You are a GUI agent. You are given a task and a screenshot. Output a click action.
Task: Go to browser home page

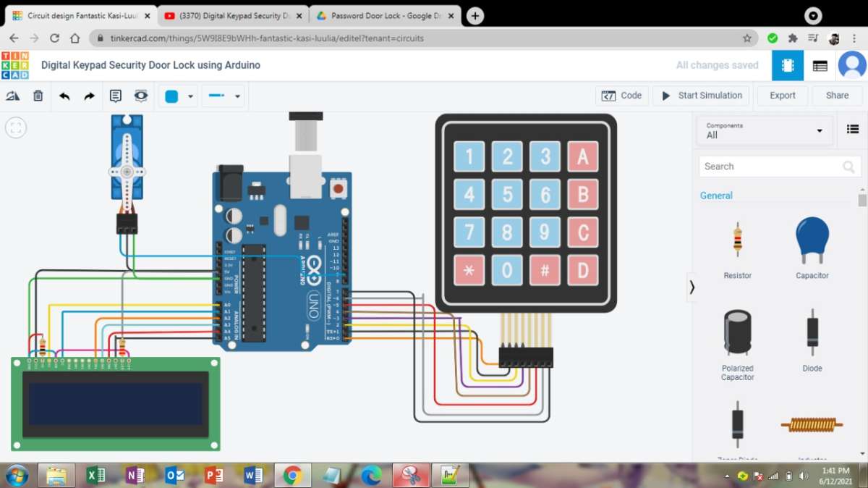click(x=75, y=38)
